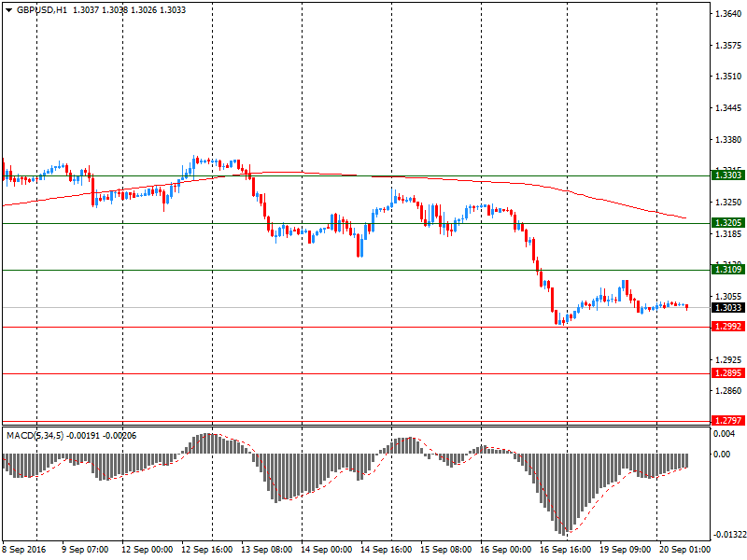The image size is (747, 560).
Task: Click the 14 Sep 00:00 time label
Action: (326, 550)
